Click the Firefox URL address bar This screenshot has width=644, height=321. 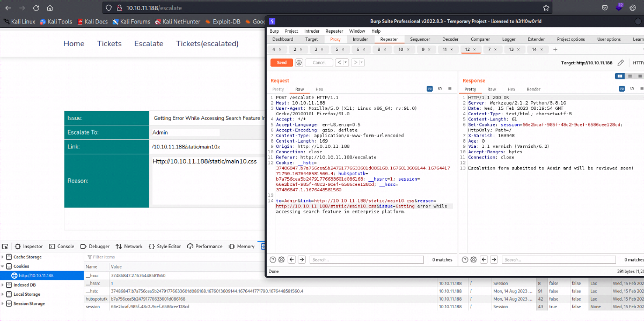[327, 8]
